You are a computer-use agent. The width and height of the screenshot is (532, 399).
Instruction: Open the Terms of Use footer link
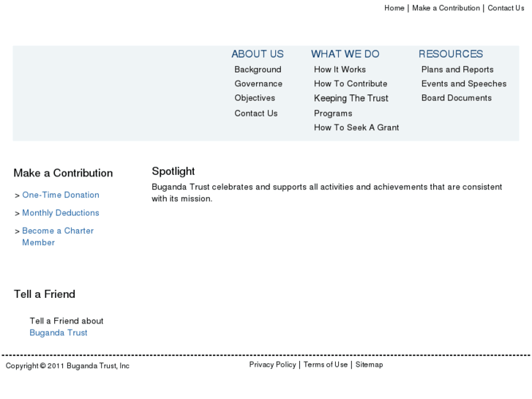pyautogui.click(x=326, y=365)
